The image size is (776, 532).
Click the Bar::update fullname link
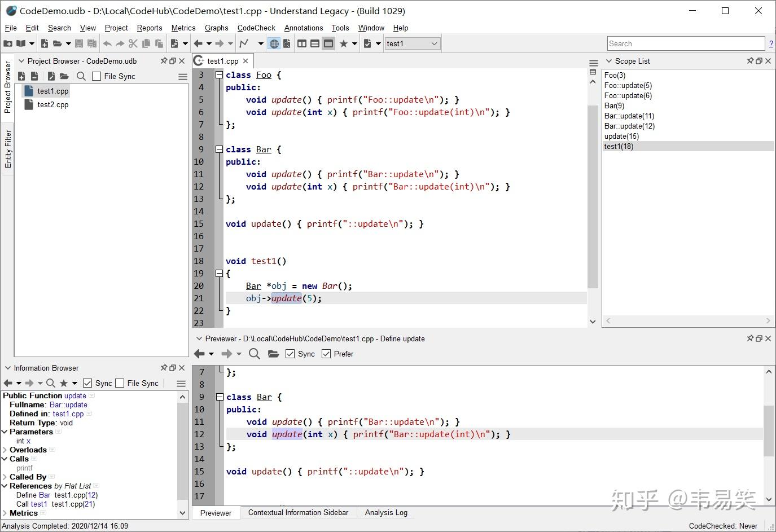click(x=68, y=405)
